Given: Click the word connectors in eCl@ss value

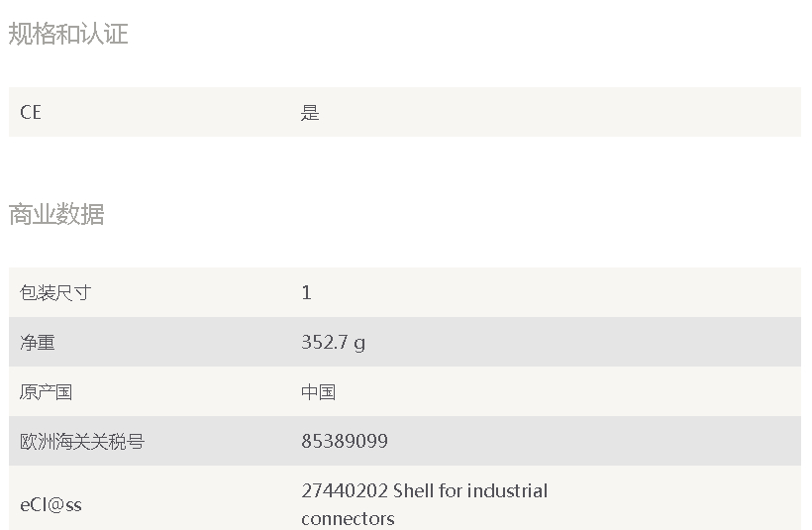Looking at the screenshot, I should (348, 518).
